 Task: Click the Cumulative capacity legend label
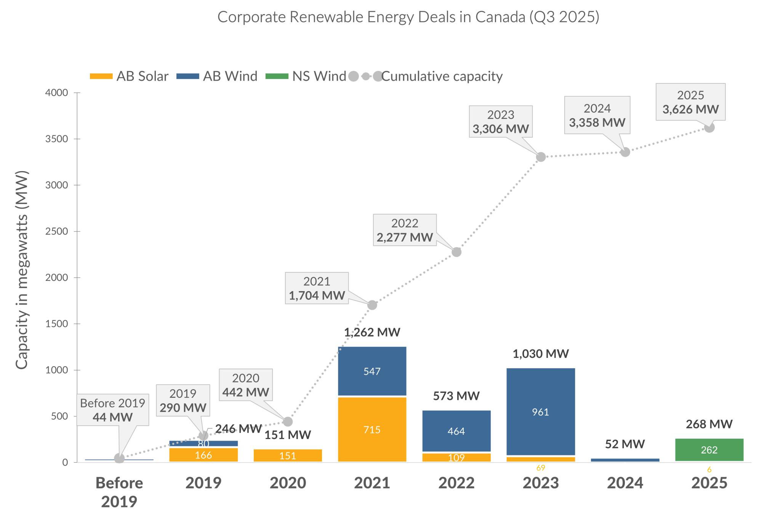442,77
